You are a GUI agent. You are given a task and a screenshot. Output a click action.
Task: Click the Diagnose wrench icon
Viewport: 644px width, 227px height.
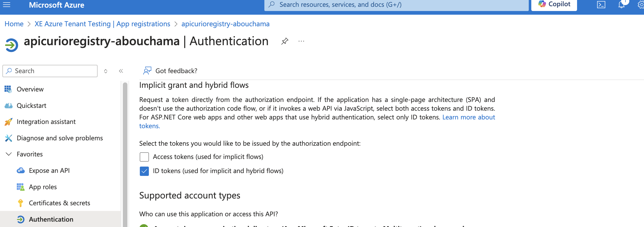pyautogui.click(x=8, y=138)
